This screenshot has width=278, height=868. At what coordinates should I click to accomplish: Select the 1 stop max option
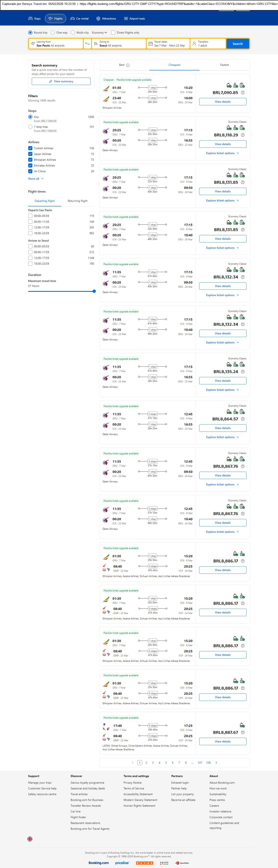click(x=30, y=127)
